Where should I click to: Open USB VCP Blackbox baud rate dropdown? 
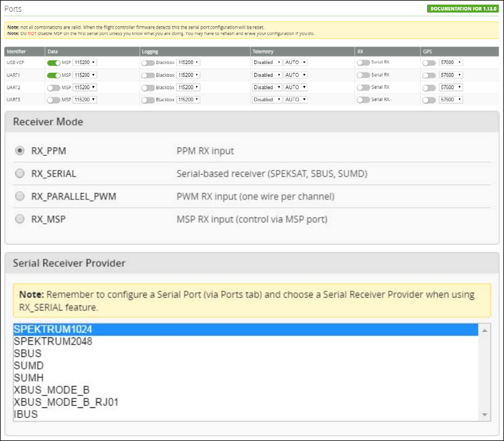click(x=188, y=62)
